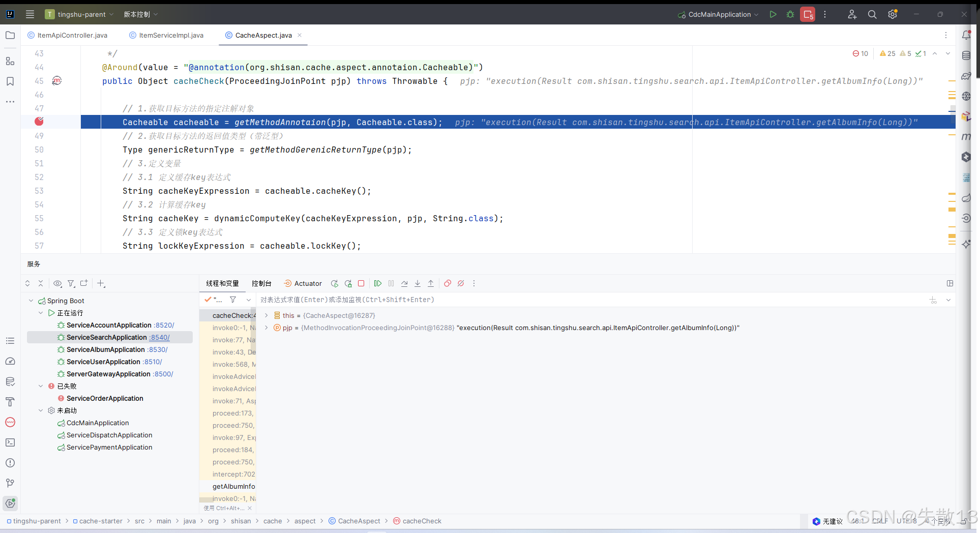This screenshot has height=533, width=980.
Task: Collapse the Spring Boot node
Action: 31,301
